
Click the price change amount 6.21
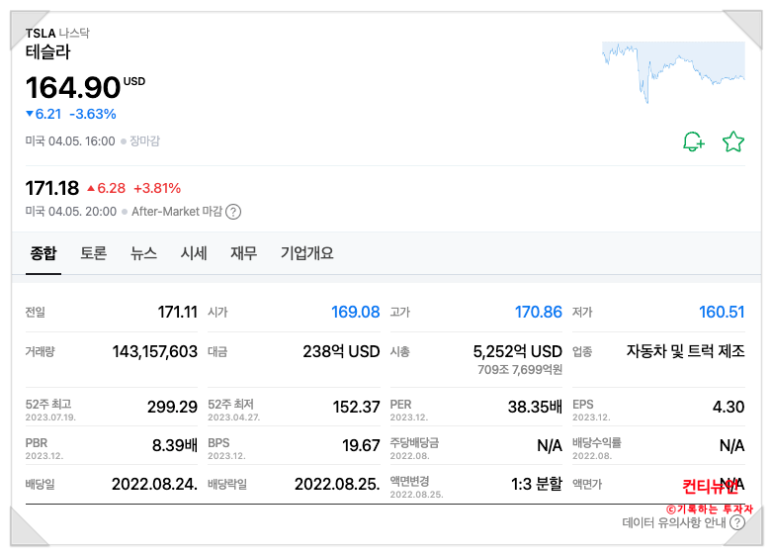48,114
